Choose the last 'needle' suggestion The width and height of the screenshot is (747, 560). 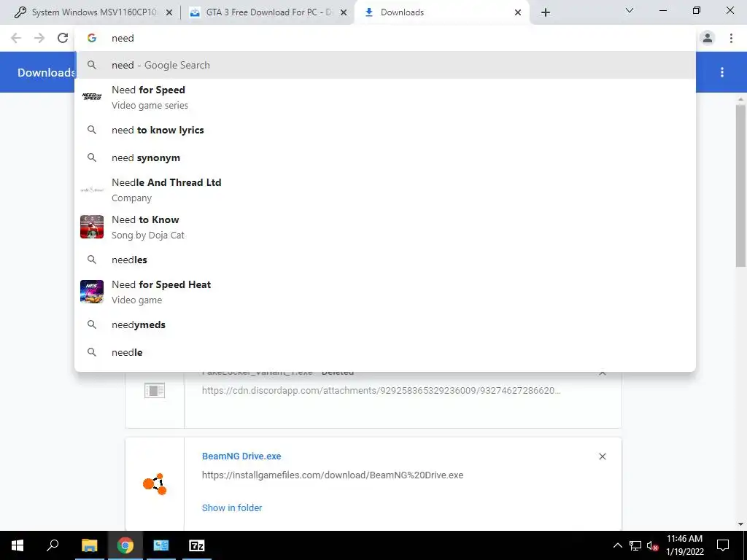[x=385, y=352]
